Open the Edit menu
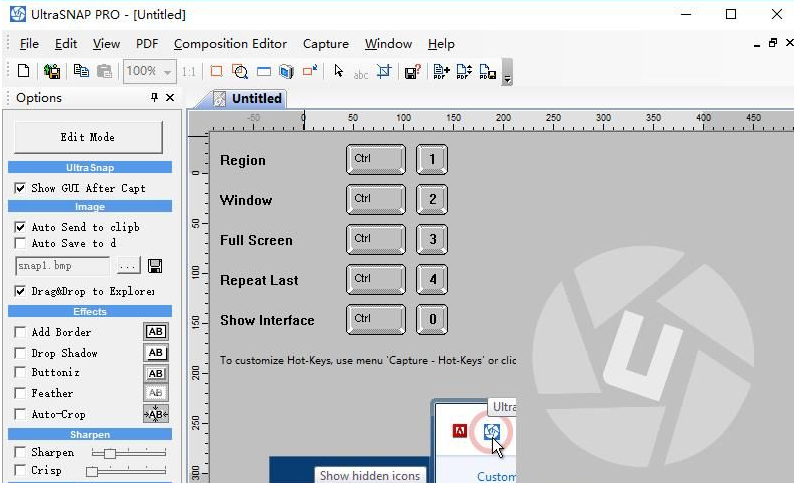The image size is (794, 483). click(66, 44)
